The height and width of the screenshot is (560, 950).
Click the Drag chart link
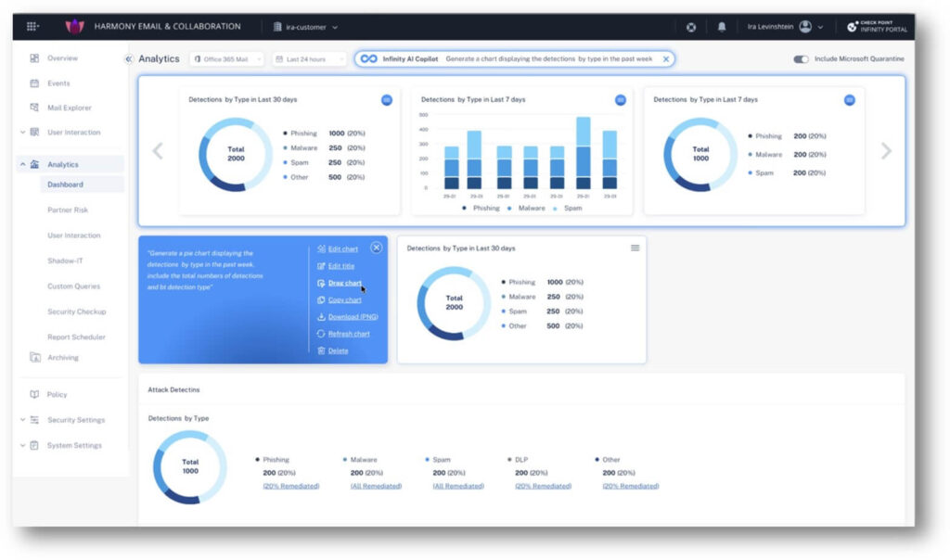point(345,283)
